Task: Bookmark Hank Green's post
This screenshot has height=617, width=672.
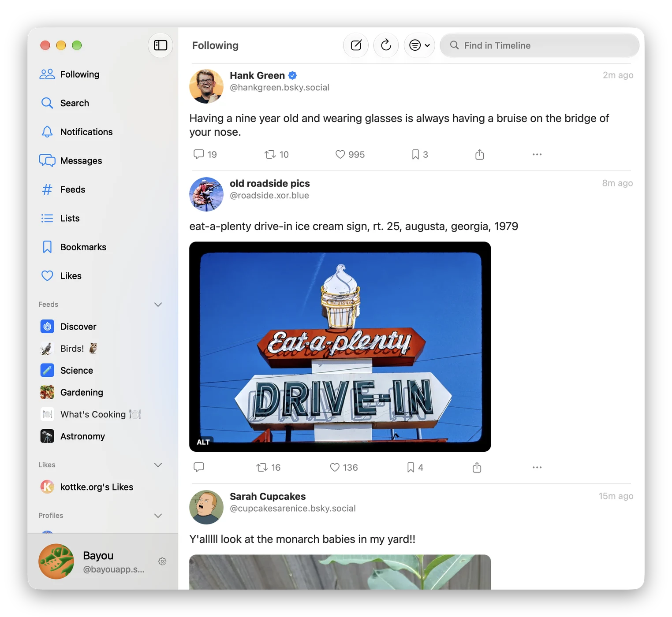Action: pyautogui.click(x=419, y=155)
